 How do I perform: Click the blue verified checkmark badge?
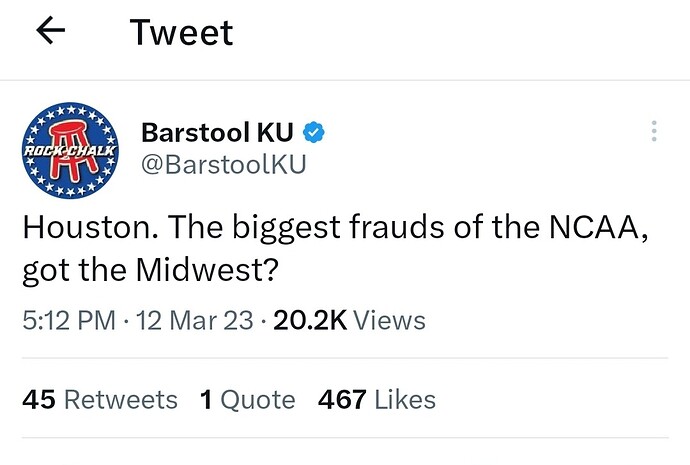(314, 132)
